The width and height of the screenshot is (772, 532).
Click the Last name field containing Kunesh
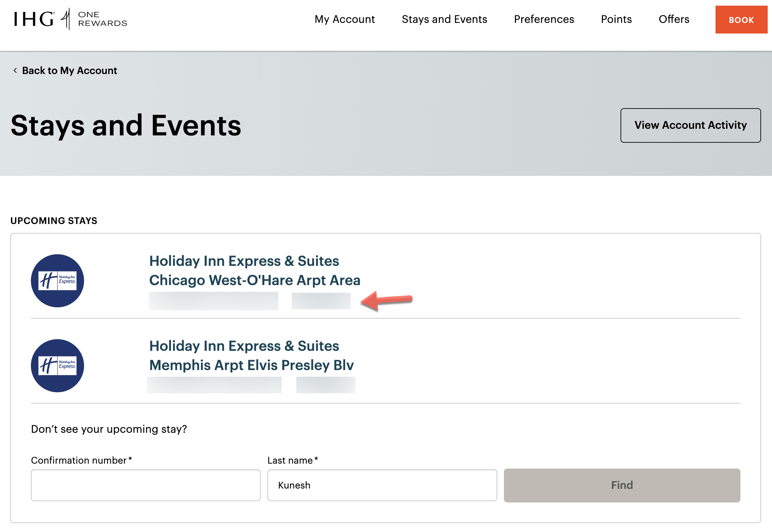coord(382,485)
